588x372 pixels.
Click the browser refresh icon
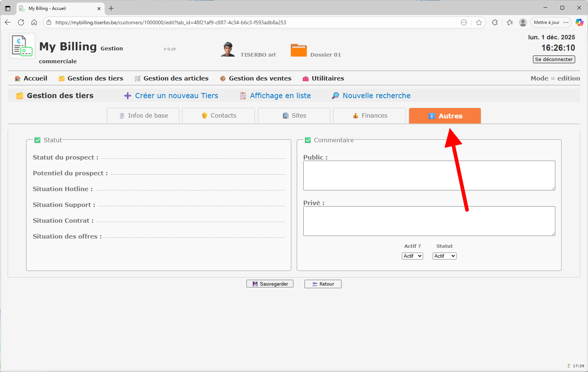point(21,22)
